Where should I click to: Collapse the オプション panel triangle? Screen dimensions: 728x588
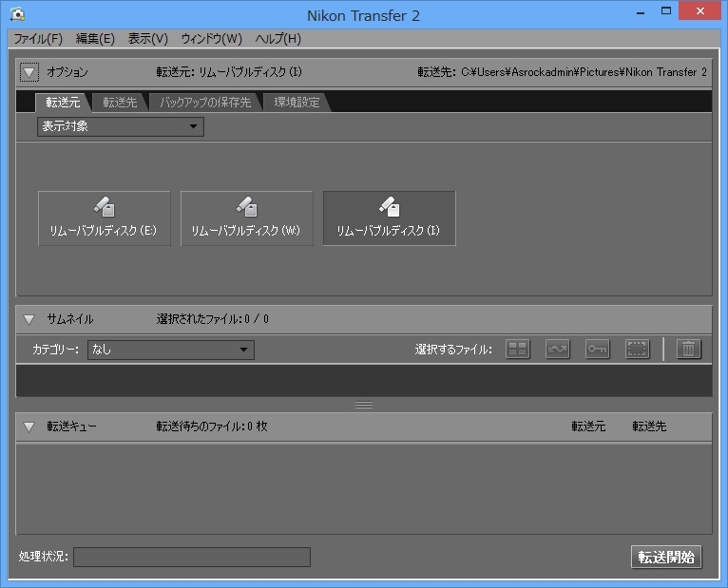point(29,72)
